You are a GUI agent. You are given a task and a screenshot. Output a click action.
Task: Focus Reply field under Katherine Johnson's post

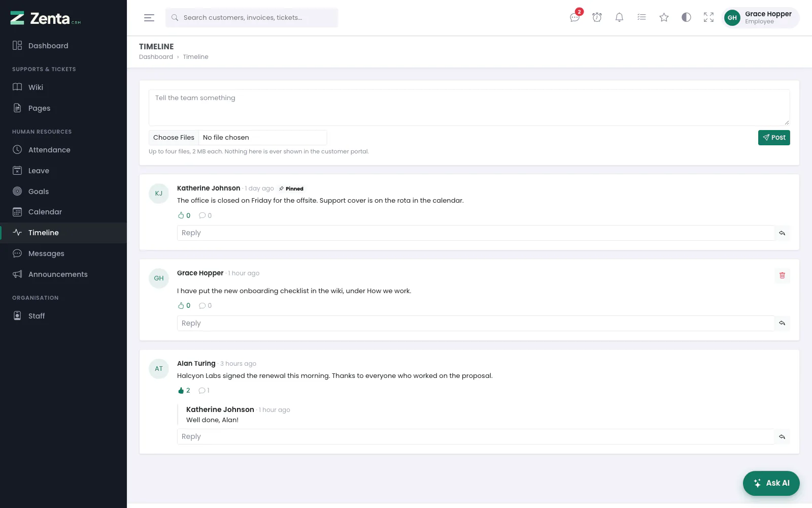(x=476, y=233)
